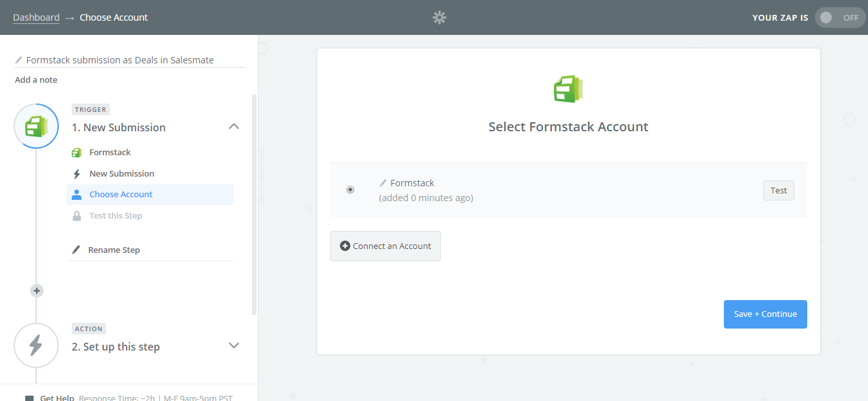Screen dimensions: 868x401
Task: Expand the Set up this step action
Action: [234, 345]
